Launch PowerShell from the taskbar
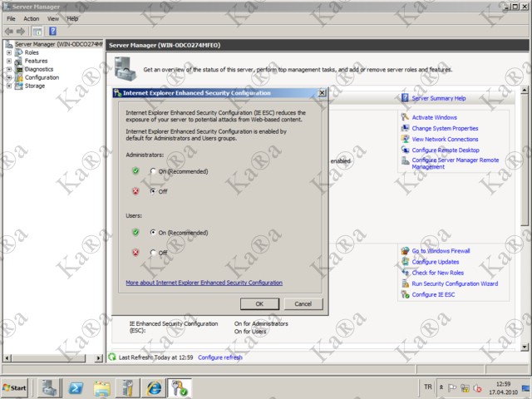This screenshot has width=532, height=399. [76, 388]
